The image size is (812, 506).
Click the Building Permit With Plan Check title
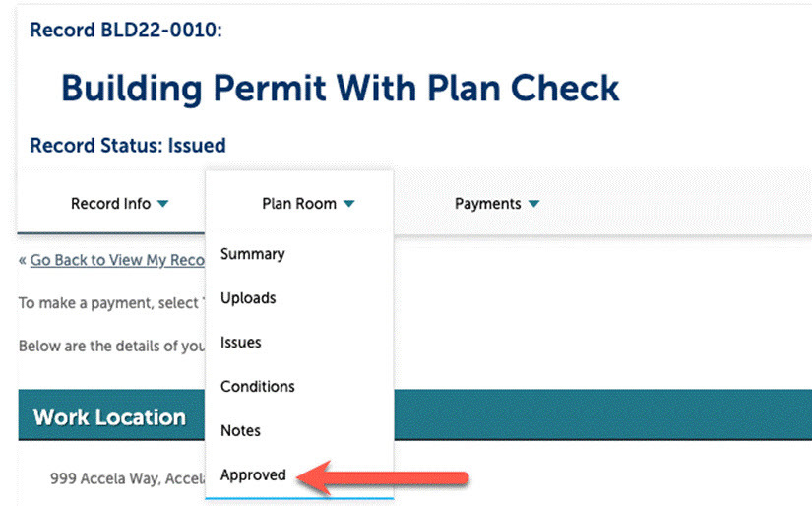(340, 88)
